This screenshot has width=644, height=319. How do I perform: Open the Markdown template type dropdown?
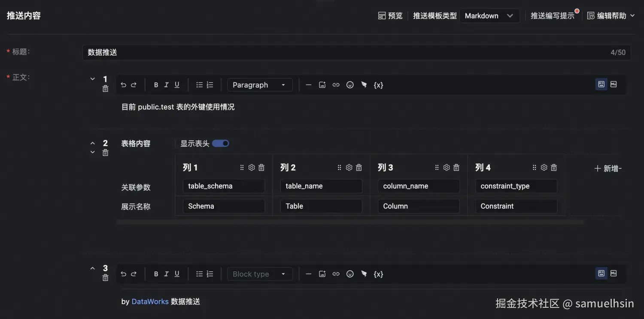[x=489, y=16]
